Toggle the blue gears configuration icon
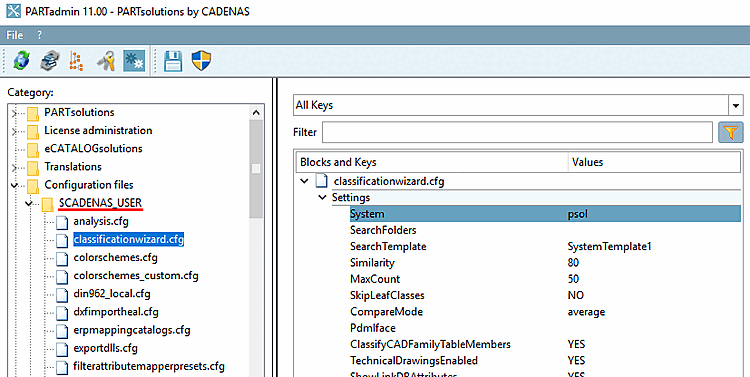Image resolution: width=750 pixels, height=377 pixels. point(134,61)
